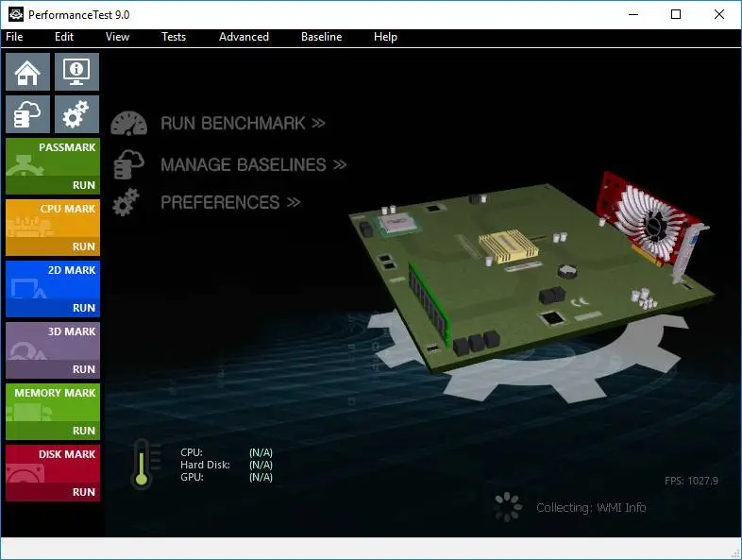Click the Collecting: WMI Info status text
The height and width of the screenshot is (560, 742).
591,507
